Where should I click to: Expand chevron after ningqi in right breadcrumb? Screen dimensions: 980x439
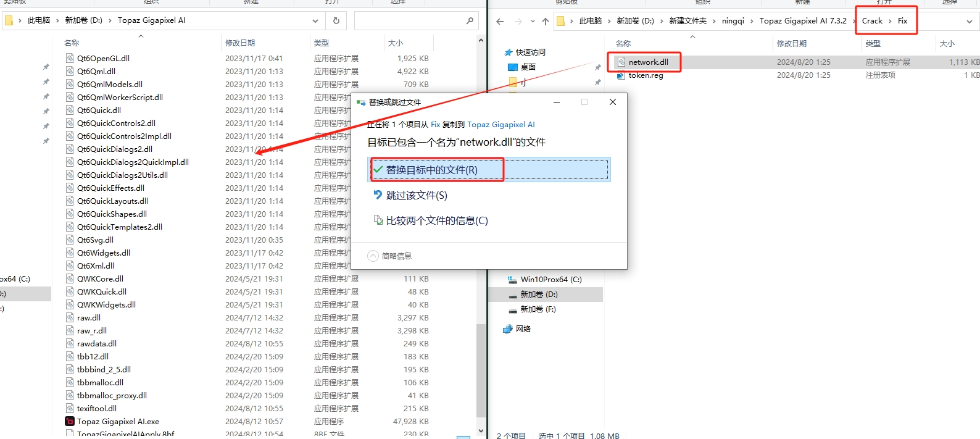[x=752, y=21]
